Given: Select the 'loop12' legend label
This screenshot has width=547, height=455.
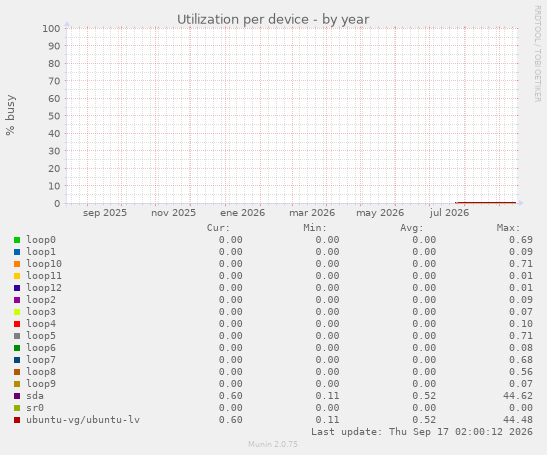Looking at the screenshot, I should click(44, 288).
